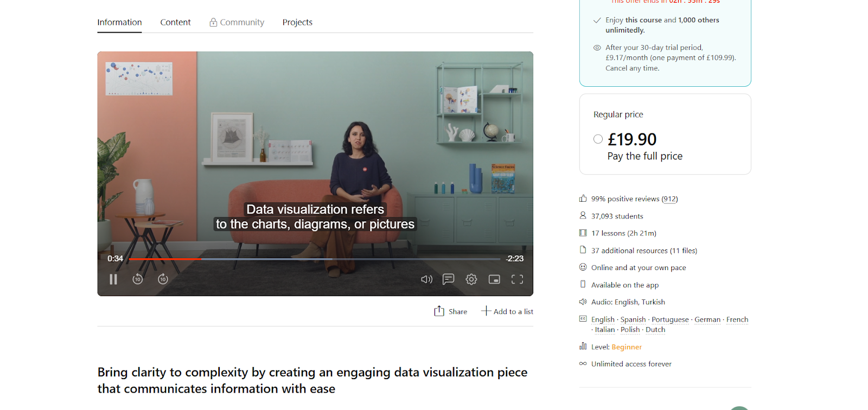Click the mobile app phone icon
Screen dimensions: 868x410
pyautogui.click(x=583, y=284)
